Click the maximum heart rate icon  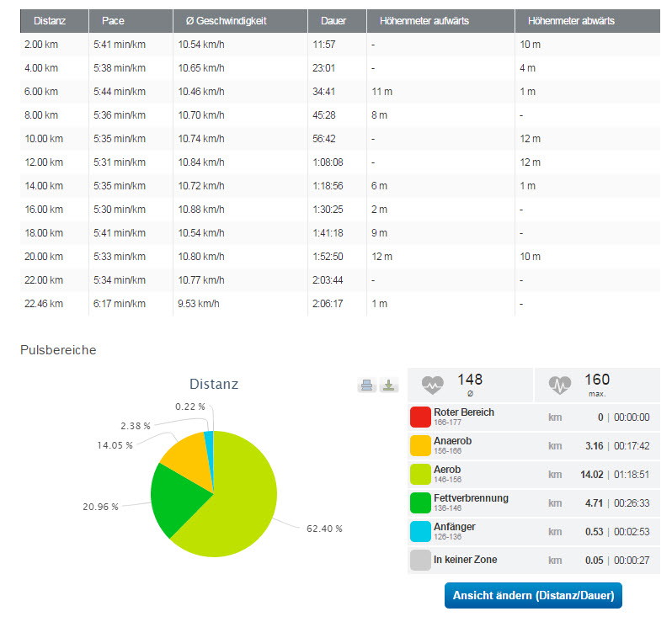(560, 385)
